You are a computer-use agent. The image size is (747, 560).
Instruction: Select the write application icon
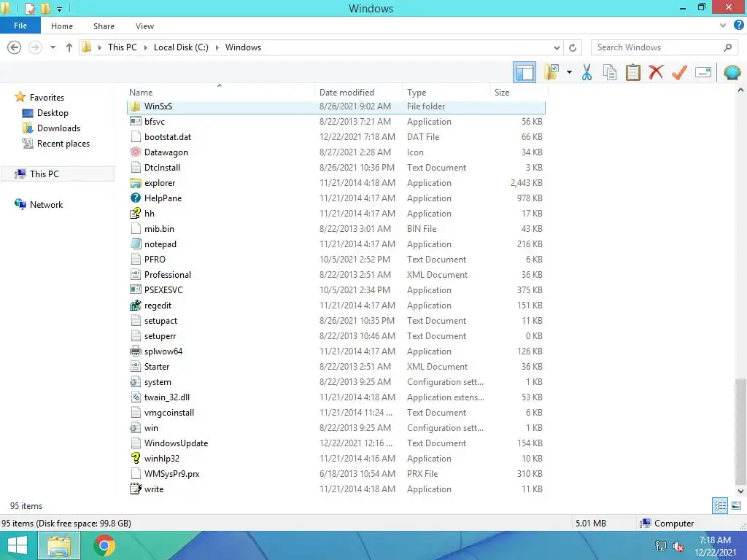[135, 489]
